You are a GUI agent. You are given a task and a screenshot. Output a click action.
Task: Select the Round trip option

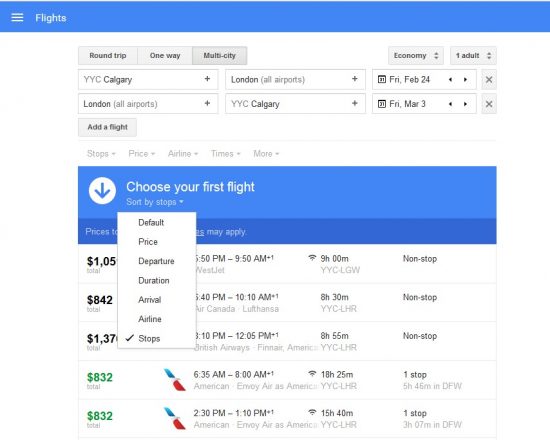[x=108, y=55]
